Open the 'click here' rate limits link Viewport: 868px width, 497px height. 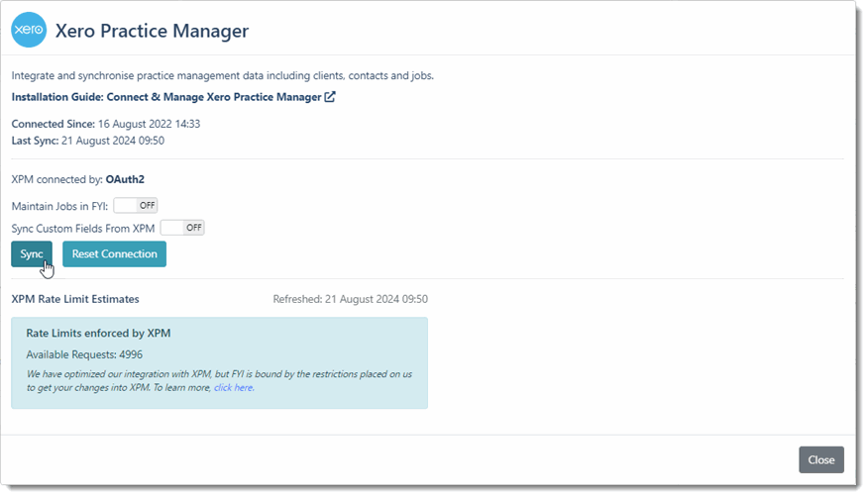click(234, 387)
